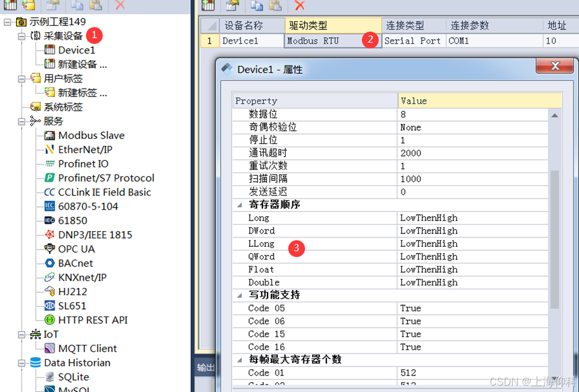This screenshot has width=579, height=392.
Task: Click the SL651 service icon
Action: pos(50,306)
